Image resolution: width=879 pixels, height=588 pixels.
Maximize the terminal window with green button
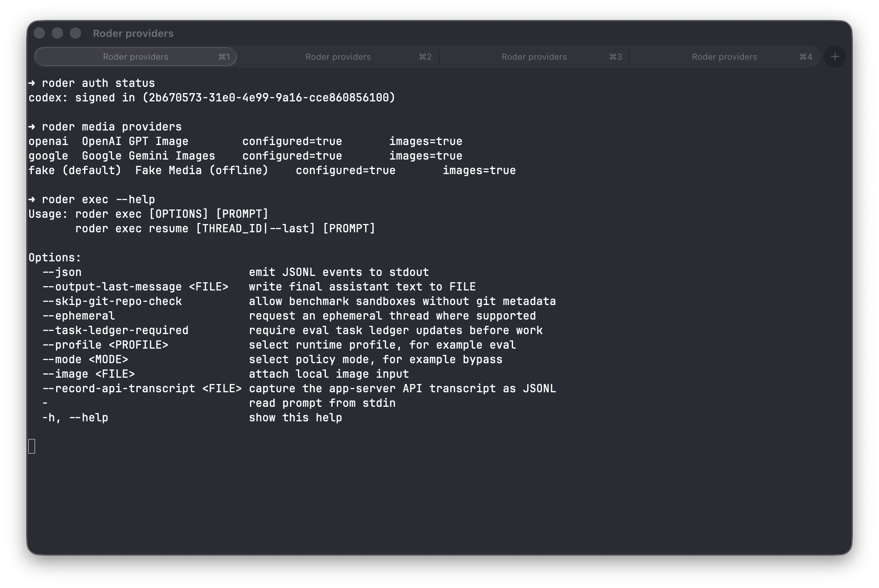click(75, 33)
